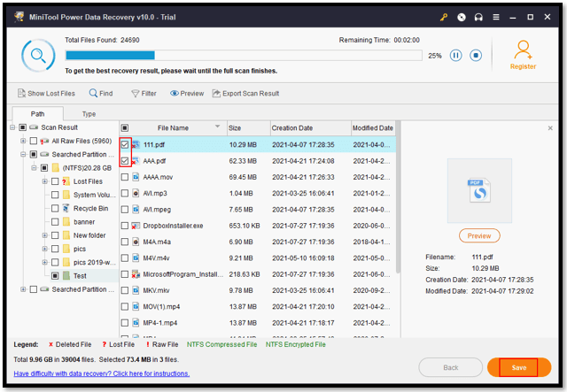Click the MicrosoftProgram_Install file icon
The height and width of the screenshot is (392, 567).
[136, 274]
